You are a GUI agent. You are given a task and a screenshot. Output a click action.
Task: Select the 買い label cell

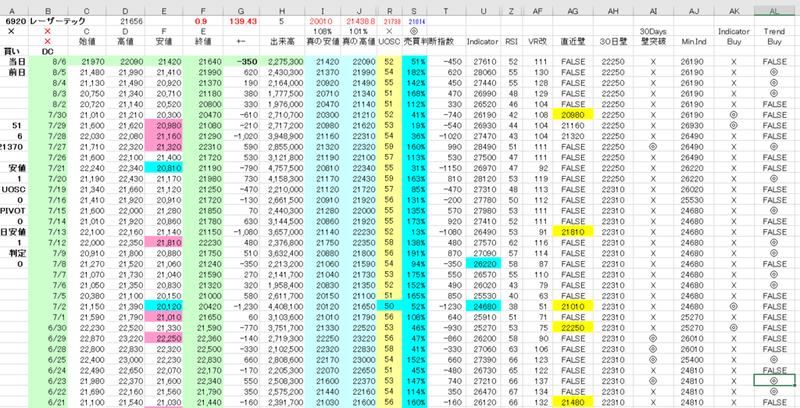(14, 51)
